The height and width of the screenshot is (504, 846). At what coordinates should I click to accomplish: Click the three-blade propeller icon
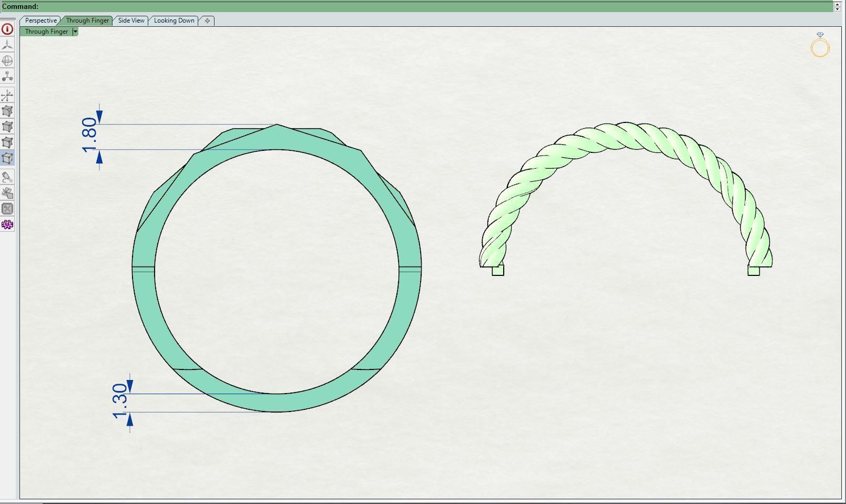coord(7,45)
